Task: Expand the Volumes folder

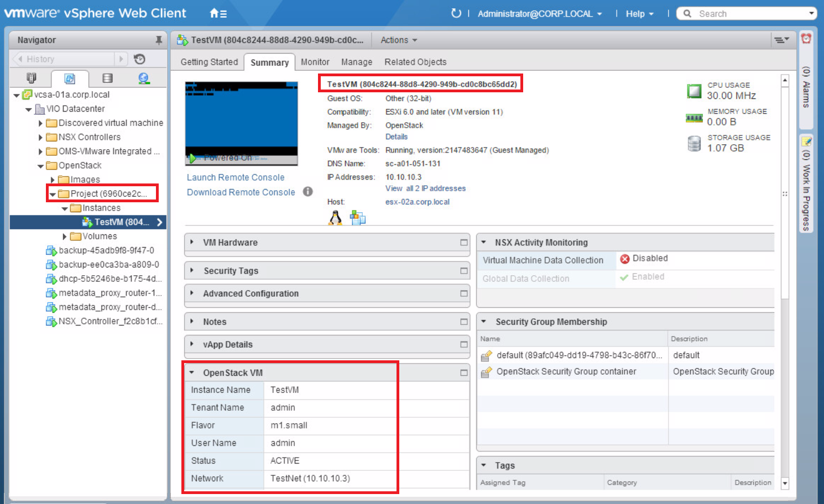Action: tap(65, 237)
